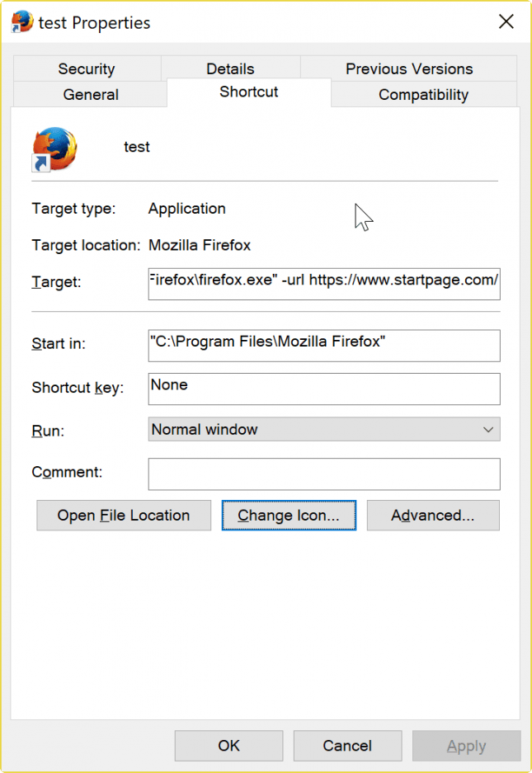Switch to the Compatibility tab
Viewport: 532px width, 773px height.
[423, 94]
